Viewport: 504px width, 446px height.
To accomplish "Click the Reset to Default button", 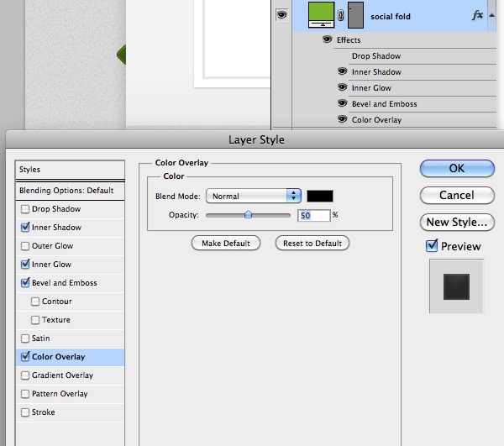I will point(312,244).
